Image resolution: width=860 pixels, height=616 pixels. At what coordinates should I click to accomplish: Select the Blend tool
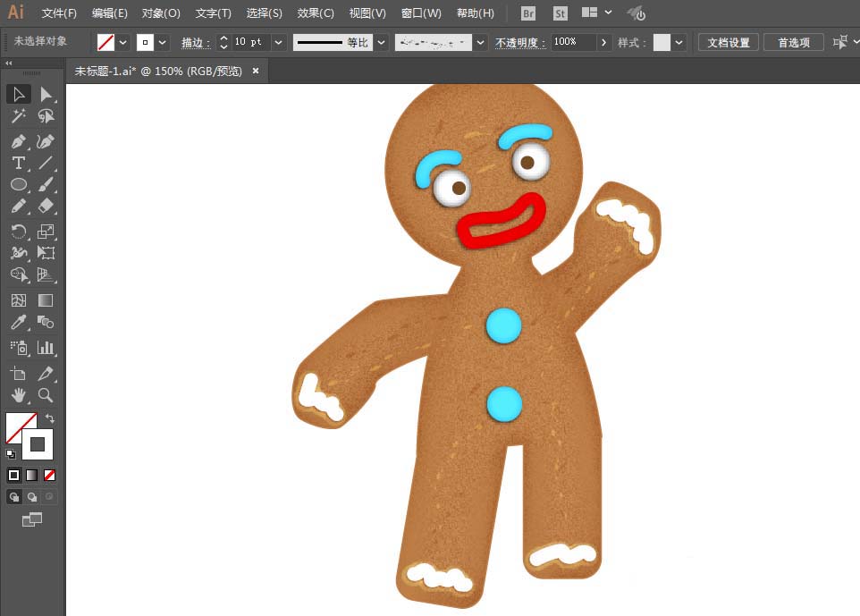coord(46,322)
